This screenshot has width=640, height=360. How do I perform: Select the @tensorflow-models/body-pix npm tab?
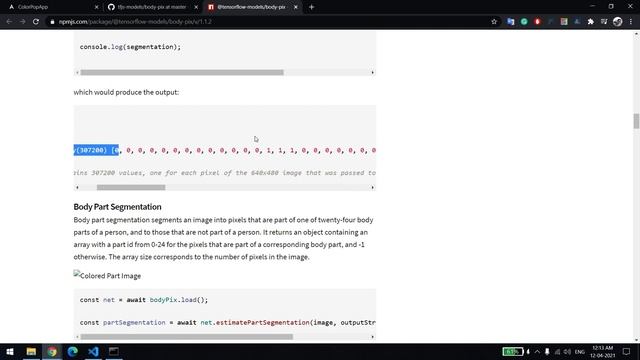[x=251, y=7]
